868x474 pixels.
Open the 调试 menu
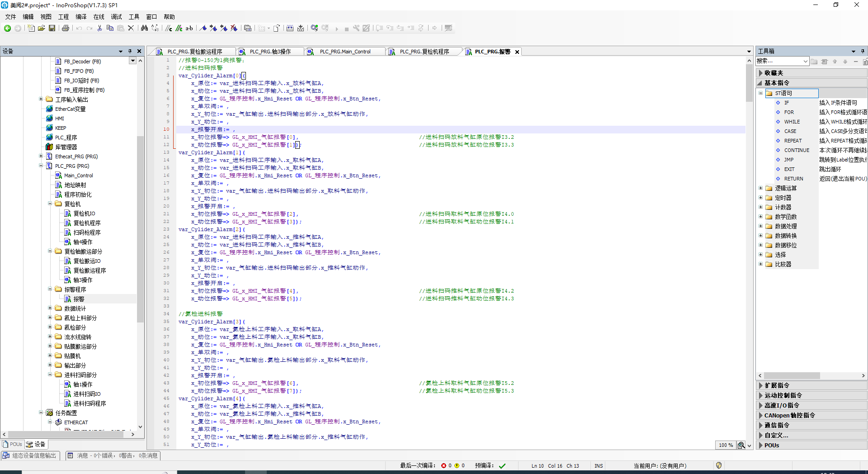pos(116,17)
